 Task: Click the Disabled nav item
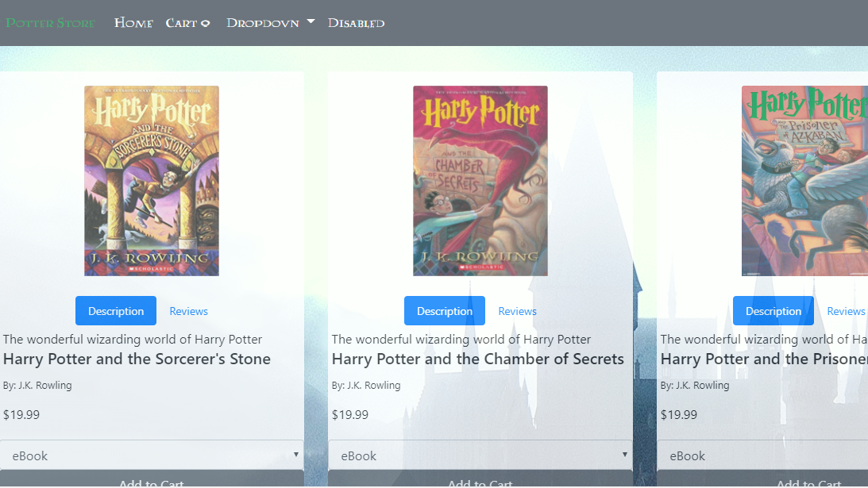tap(356, 23)
